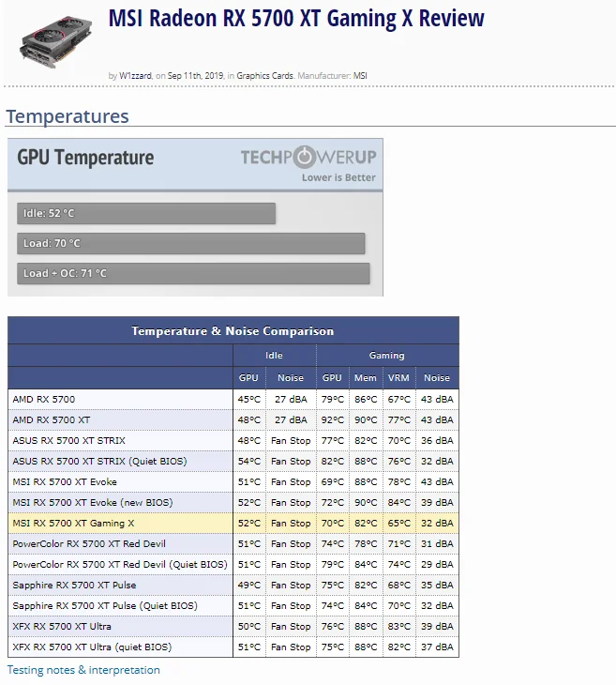Click PowerColor Red Devil Quiet BIOS 29 dBA cell
The height and width of the screenshot is (685, 616).
tap(437, 565)
